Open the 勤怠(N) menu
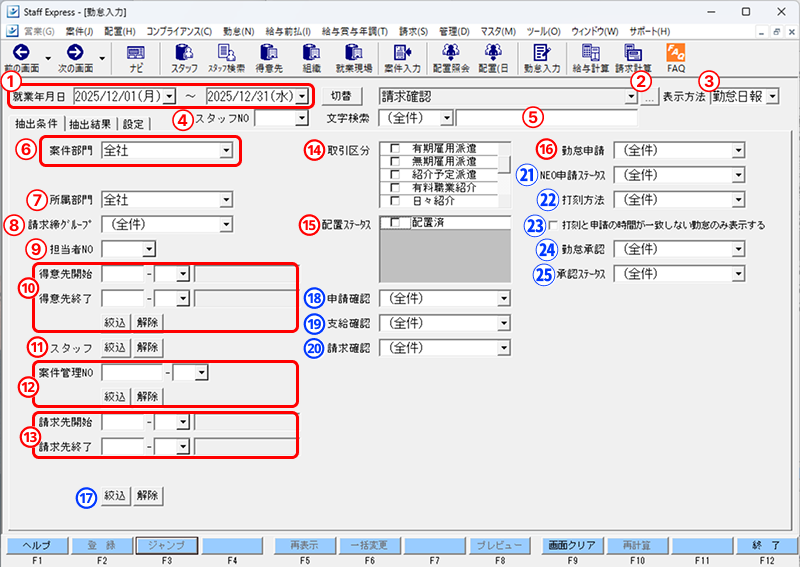Viewport: 800px width, 567px height. coord(238,32)
